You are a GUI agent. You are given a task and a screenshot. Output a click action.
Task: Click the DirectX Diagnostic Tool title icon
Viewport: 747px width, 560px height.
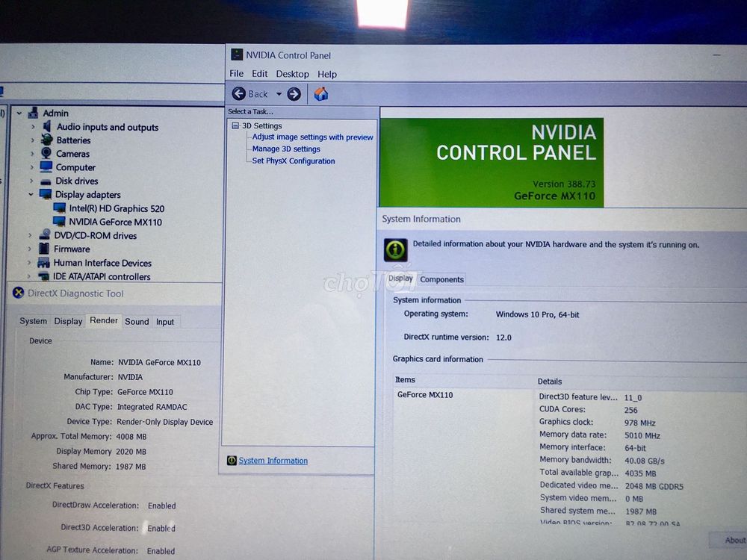coord(18,293)
